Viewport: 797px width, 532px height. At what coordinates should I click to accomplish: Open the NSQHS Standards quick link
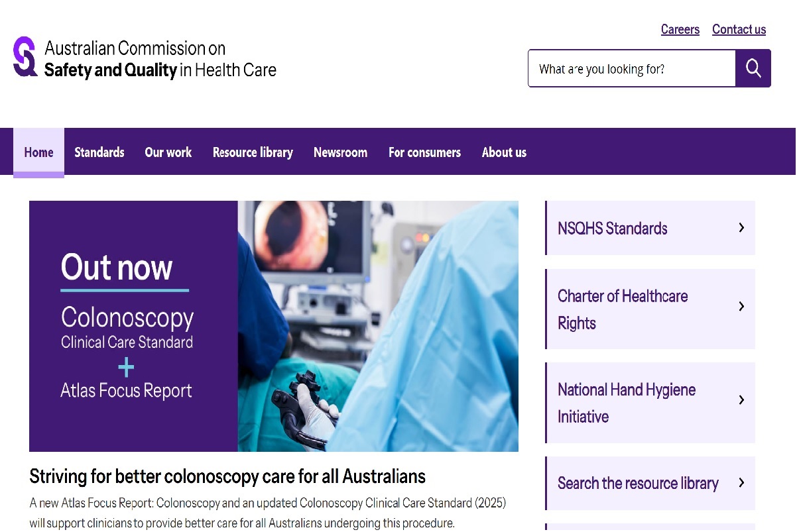tap(613, 229)
